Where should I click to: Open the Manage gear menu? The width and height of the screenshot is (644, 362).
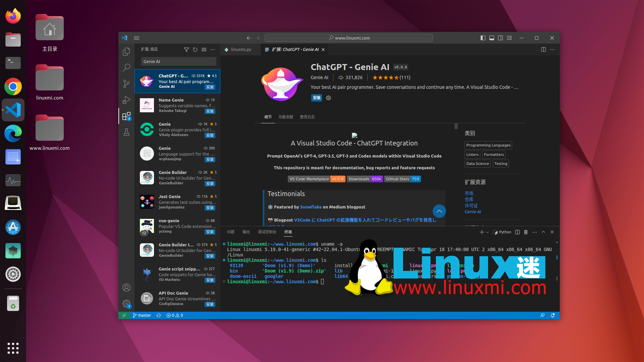pyautogui.click(x=126, y=303)
